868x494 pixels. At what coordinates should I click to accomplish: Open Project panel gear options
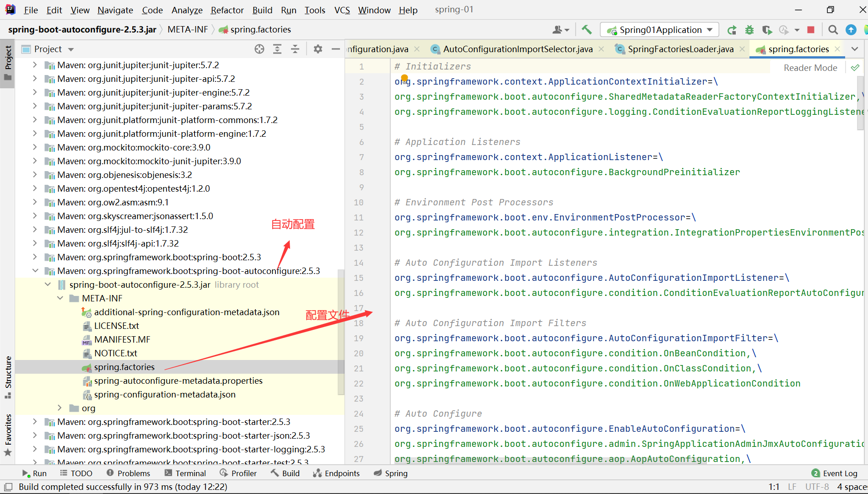point(318,49)
